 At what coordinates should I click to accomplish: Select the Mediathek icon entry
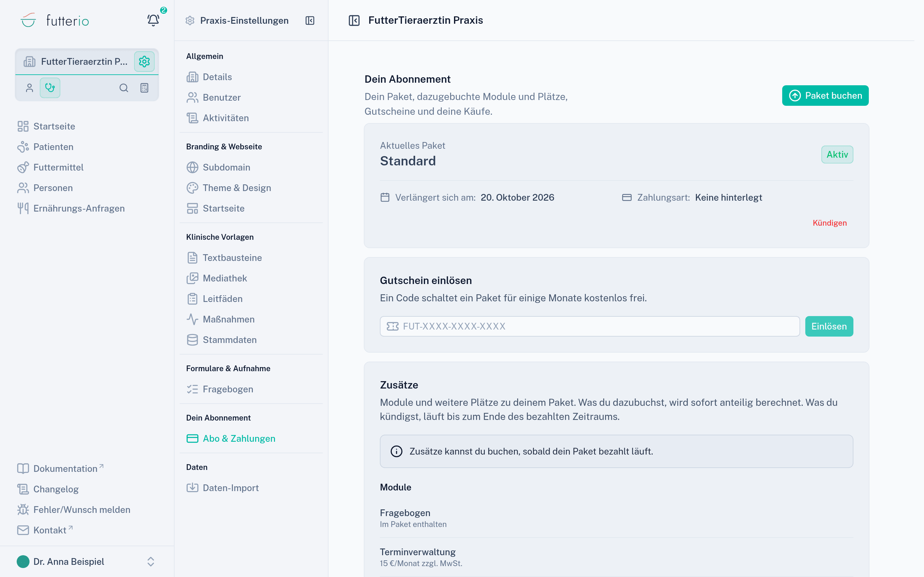tap(193, 278)
